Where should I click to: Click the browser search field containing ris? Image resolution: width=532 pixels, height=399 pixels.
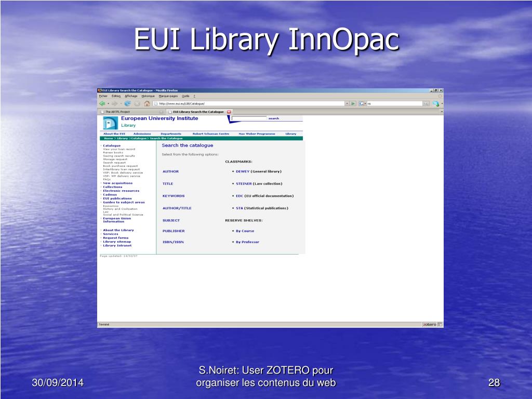(394, 103)
